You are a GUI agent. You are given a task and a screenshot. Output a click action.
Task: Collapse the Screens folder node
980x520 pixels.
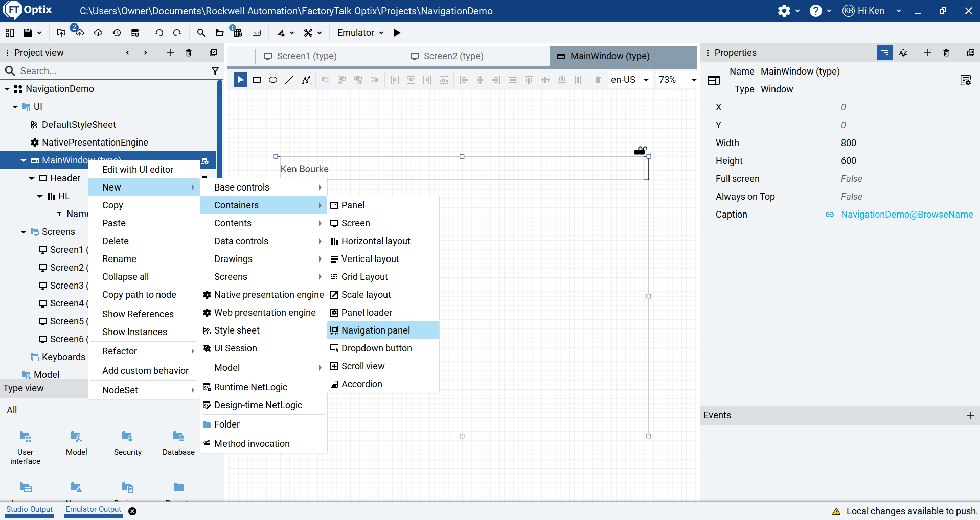tap(24, 232)
